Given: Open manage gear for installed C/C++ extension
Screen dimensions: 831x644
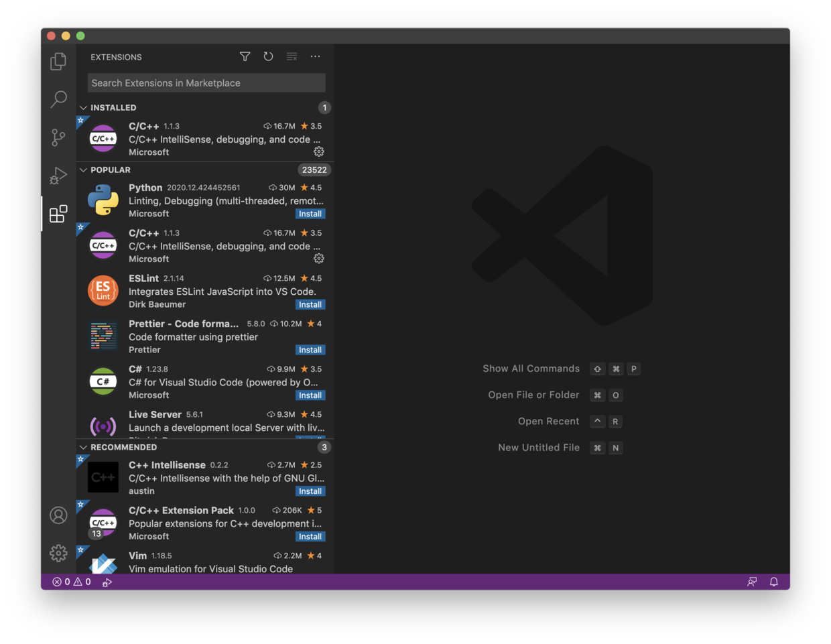Looking at the screenshot, I should pos(319,152).
